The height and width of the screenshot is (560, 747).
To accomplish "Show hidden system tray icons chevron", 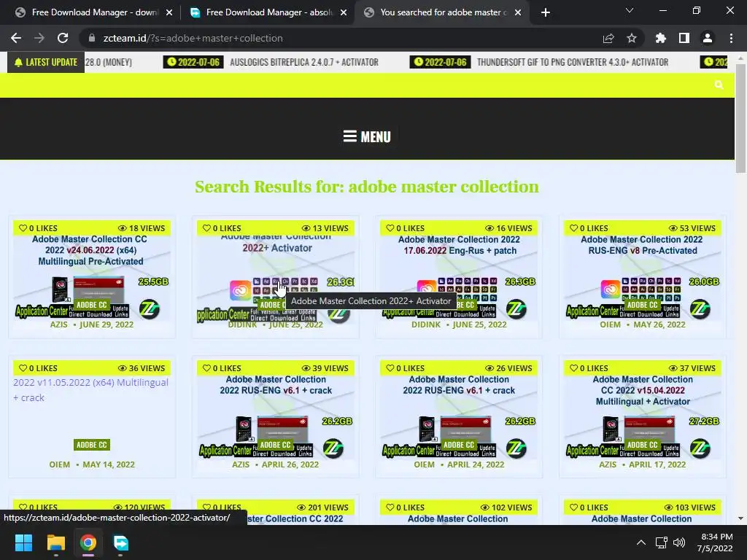I will tap(641, 542).
